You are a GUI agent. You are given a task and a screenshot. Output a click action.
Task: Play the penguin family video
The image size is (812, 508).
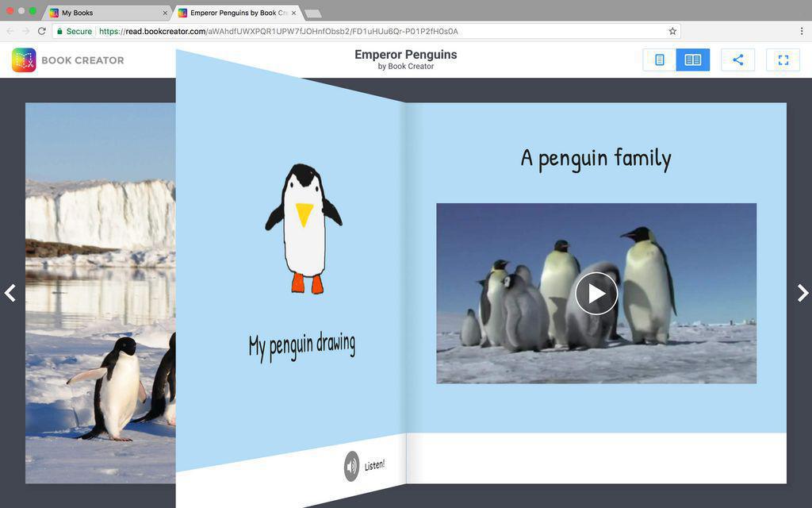click(596, 294)
